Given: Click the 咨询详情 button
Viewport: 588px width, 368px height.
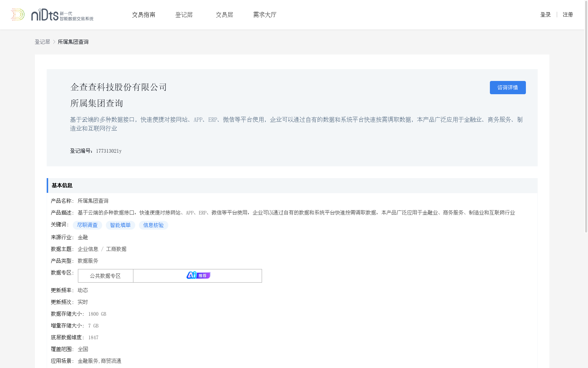Looking at the screenshot, I should tap(508, 88).
